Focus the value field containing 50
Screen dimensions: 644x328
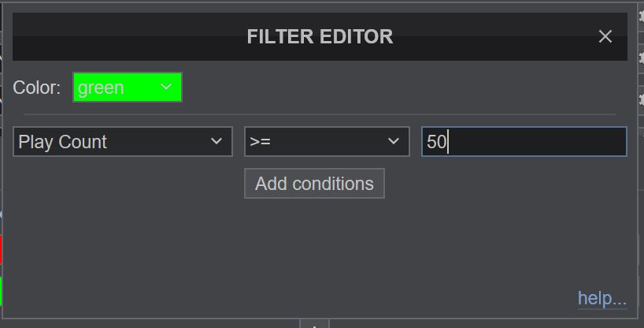pyautogui.click(x=524, y=142)
